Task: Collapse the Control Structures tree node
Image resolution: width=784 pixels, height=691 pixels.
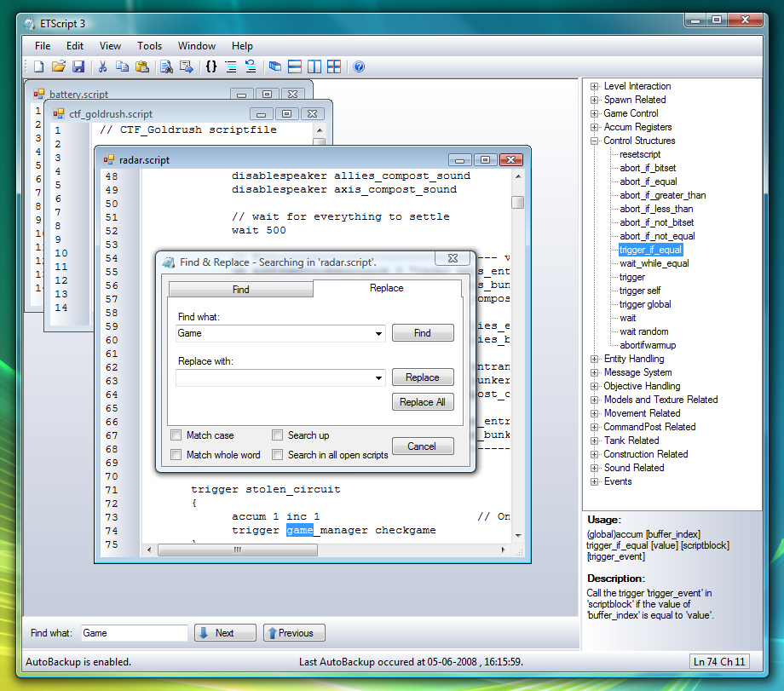Action: (x=594, y=141)
